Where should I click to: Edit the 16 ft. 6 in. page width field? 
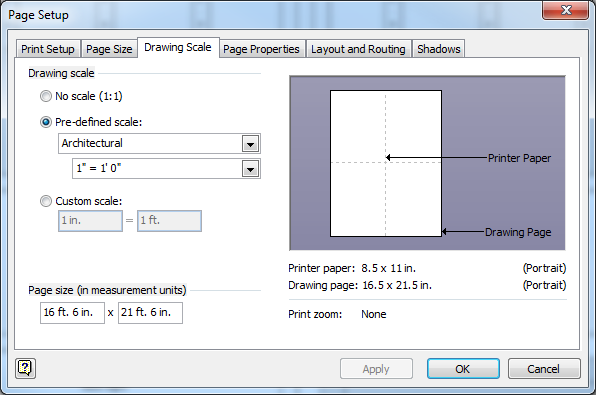point(72,313)
